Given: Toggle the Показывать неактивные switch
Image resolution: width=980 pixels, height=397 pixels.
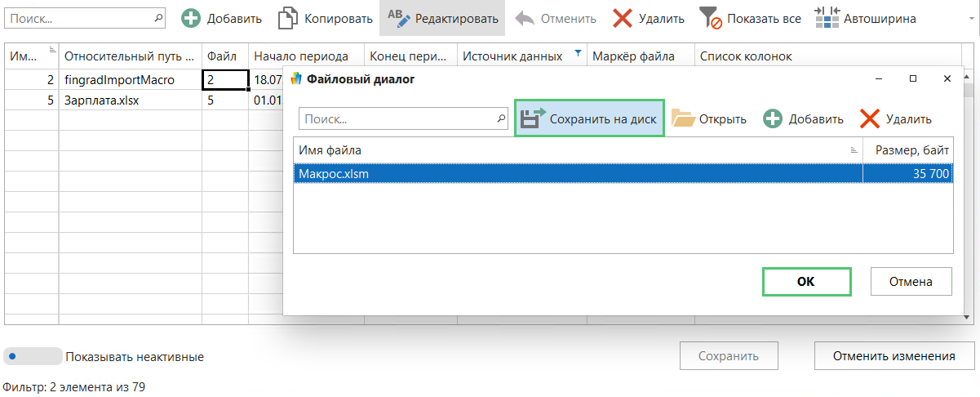Looking at the screenshot, I should point(33,356).
